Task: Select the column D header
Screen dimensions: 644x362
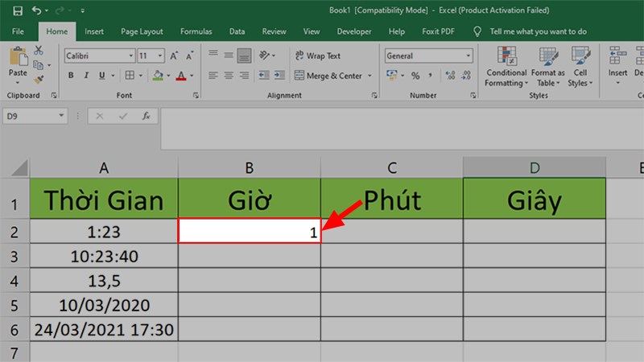Action: click(x=535, y=167)
